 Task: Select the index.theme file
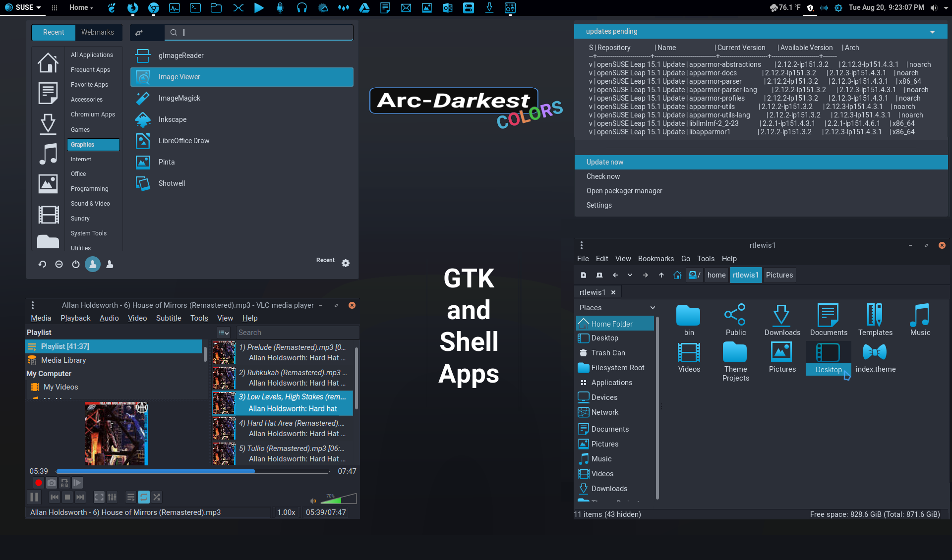coord(876,358)
